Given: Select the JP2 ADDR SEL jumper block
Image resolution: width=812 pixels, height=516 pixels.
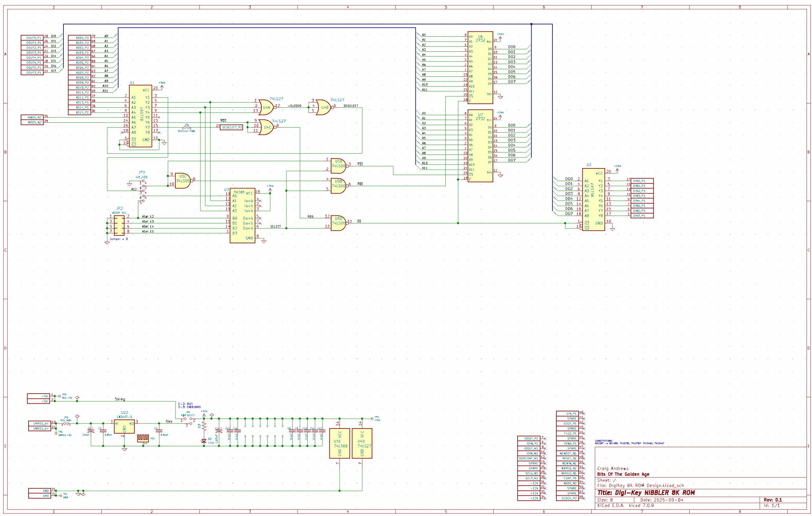Looking at the screenshot, I should click(119, 225).
